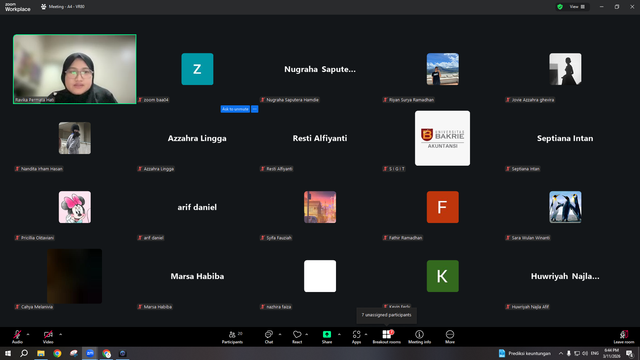Open Windows taskbar search

[24, 353]
